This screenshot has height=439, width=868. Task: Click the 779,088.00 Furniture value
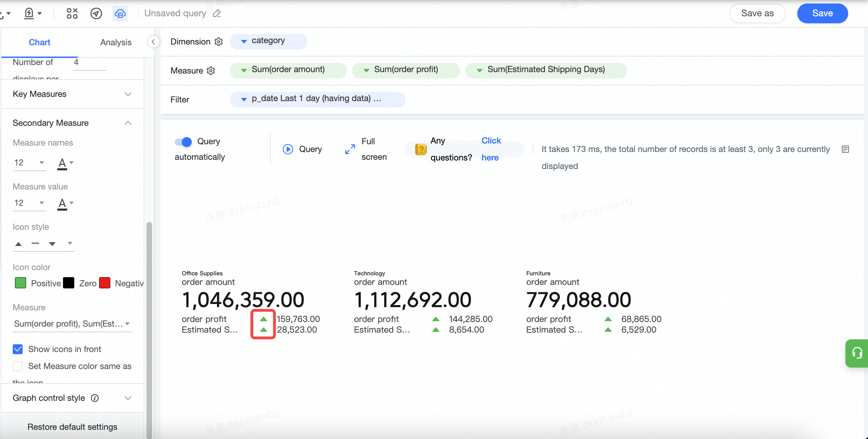[x=579, y=300]
